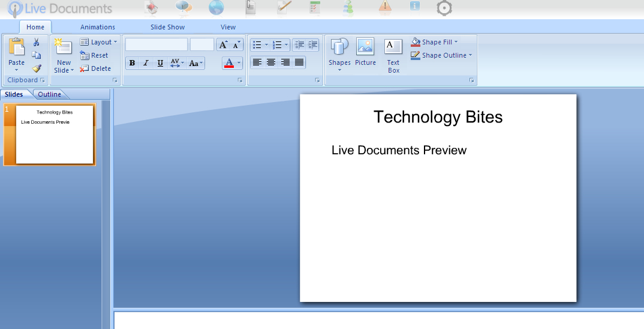Click the pencil-and-paper icon in header
Image resolution: width=644 pixels, height=329 pixels.
tap(284, 8)
